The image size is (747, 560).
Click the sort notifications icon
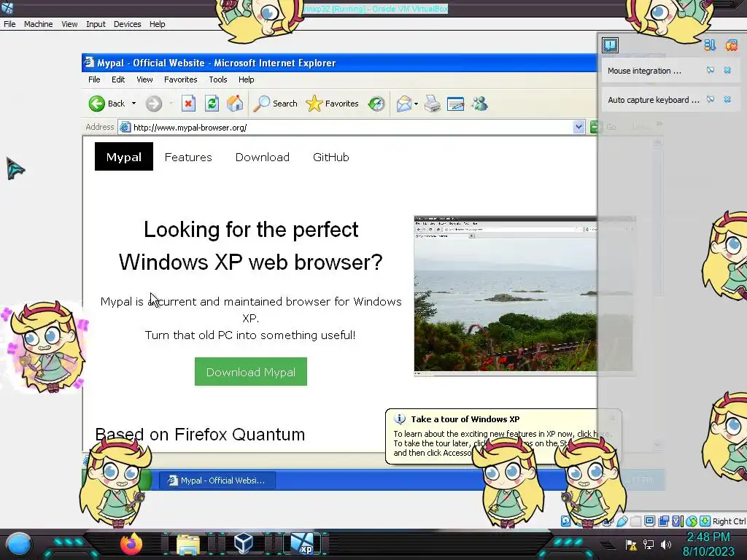(x=710, y=45)
